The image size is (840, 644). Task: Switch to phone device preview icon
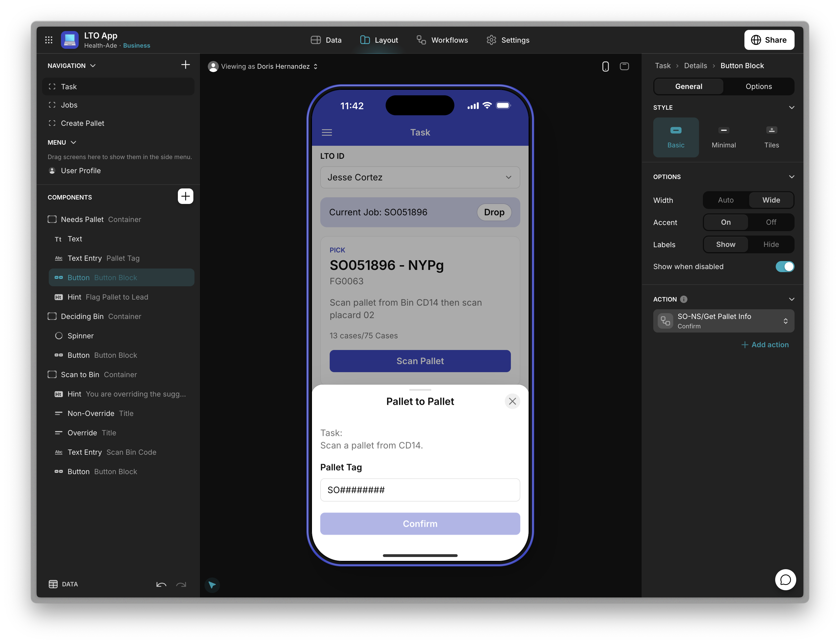(x=605, y=66)
